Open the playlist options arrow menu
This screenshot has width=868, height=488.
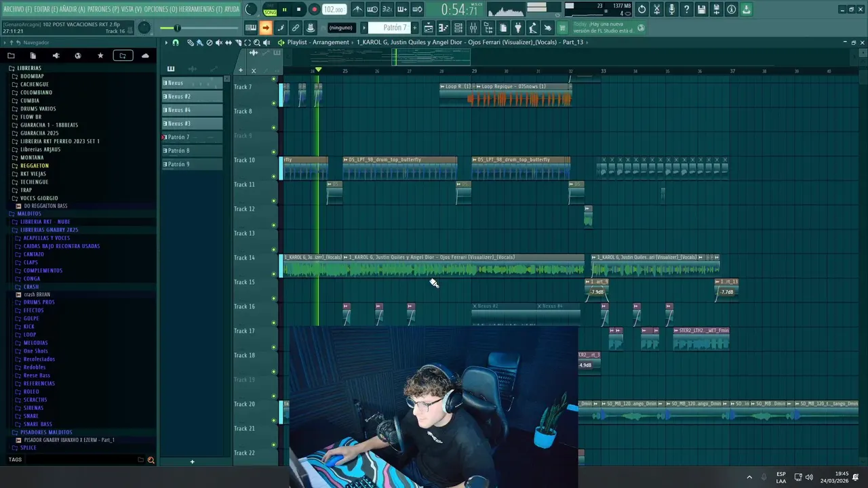[166, 42]
